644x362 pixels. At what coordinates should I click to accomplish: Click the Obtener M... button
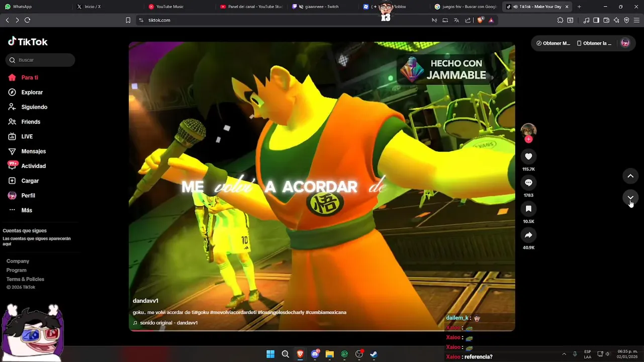pos(553,43)
